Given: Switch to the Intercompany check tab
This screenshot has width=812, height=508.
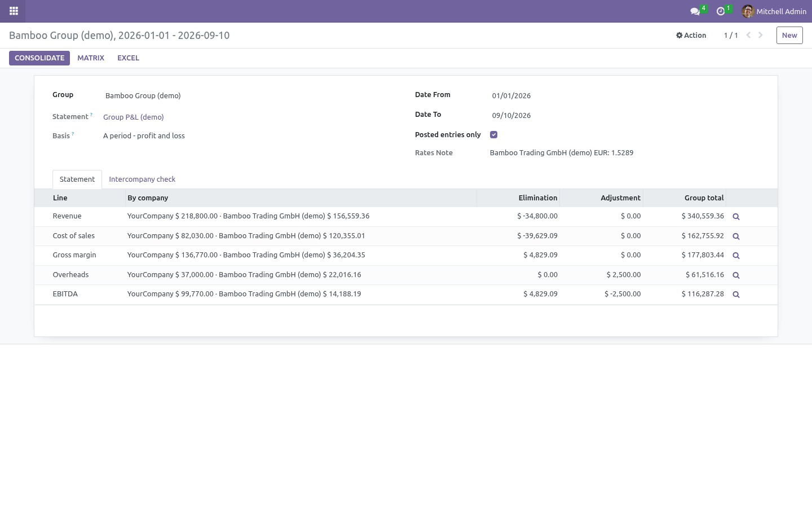Looking at the screenshot, I should pos(142,179).
